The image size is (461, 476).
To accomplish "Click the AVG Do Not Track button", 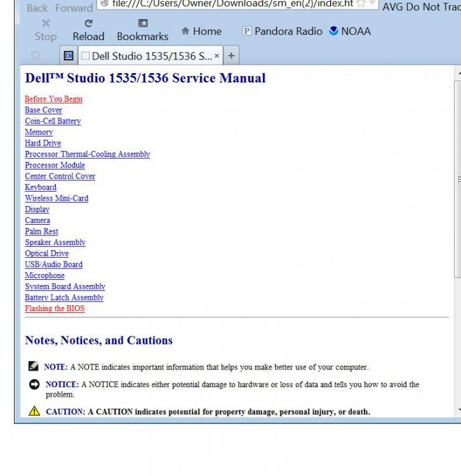I will pos(422,7).
